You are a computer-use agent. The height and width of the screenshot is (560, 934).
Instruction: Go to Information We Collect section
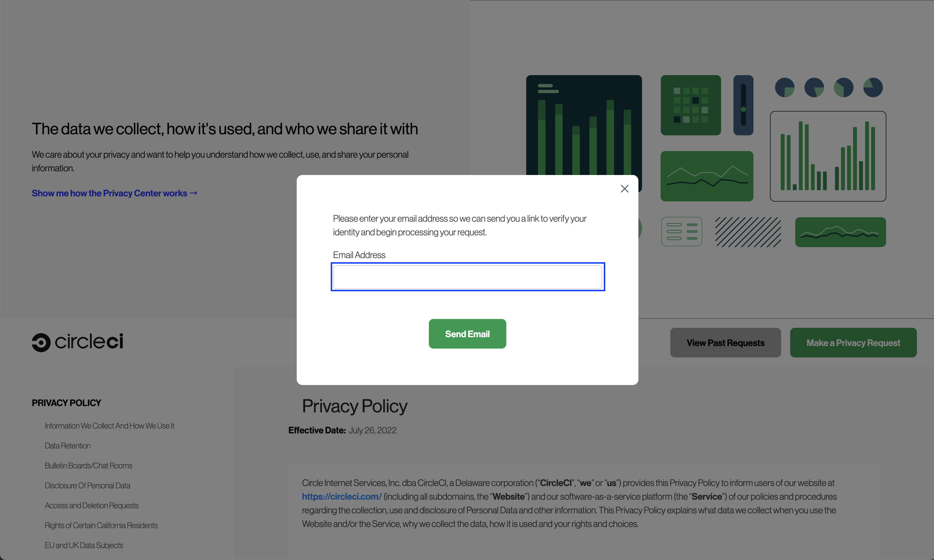(x=109, y=426)
